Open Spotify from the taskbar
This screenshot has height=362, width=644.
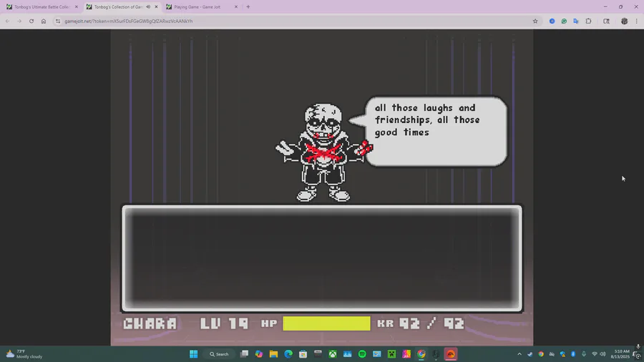tap(362, 354)
